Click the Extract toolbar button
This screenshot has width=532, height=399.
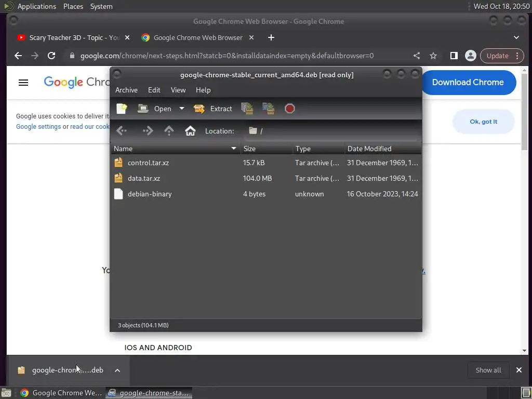pos(213,109)
